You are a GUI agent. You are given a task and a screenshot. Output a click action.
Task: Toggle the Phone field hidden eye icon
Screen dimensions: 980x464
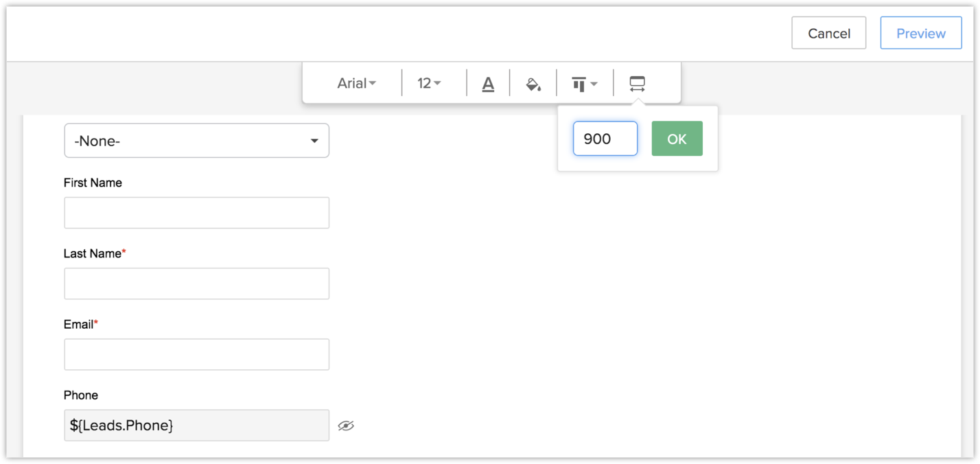point(346,426)
